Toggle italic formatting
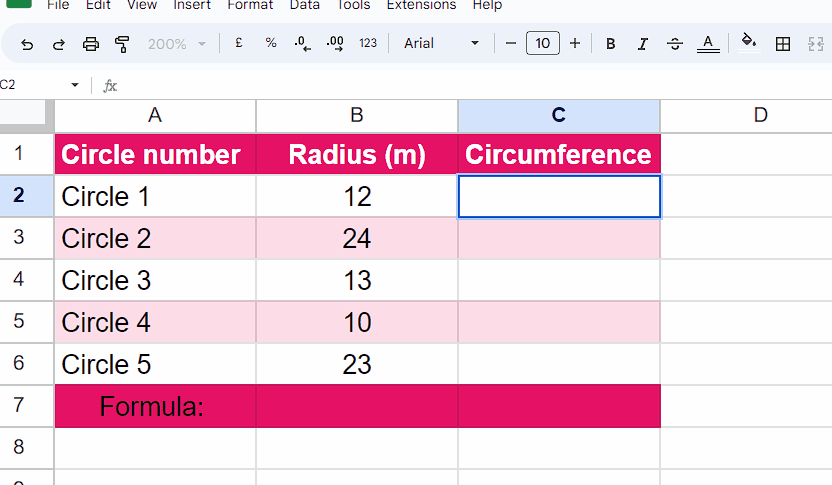This screenshot has width=832, height=485. point(643,44)
